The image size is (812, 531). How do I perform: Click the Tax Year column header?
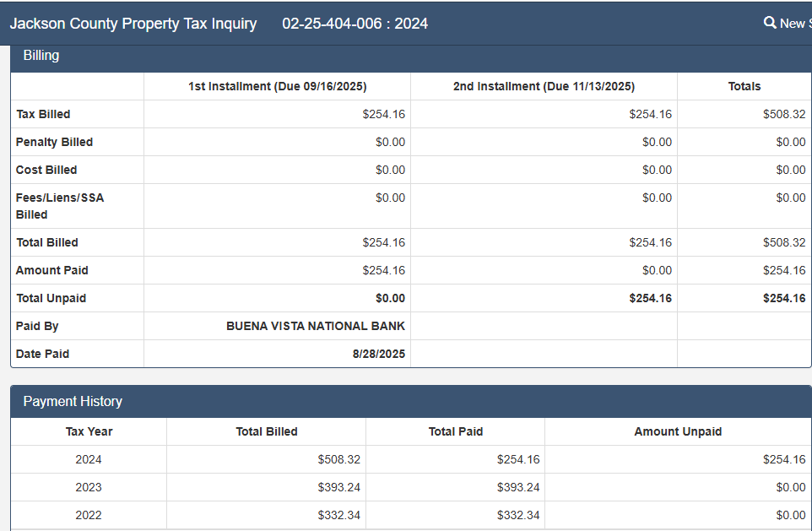point(89,431)
